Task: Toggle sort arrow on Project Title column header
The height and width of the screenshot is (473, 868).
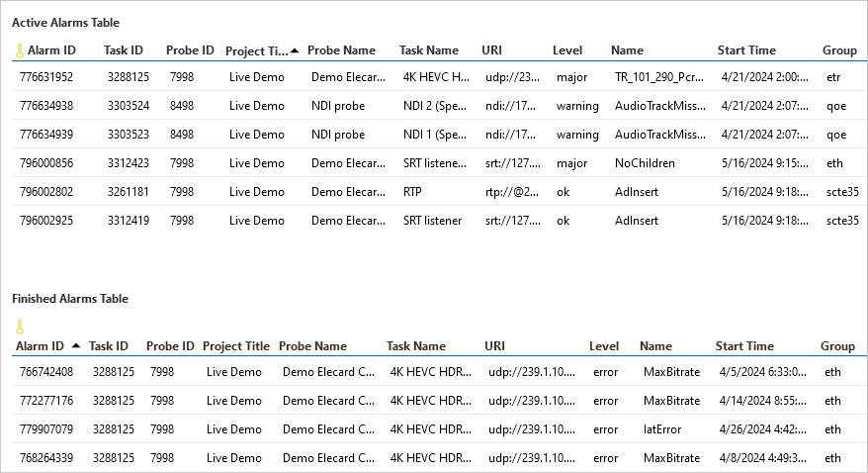Action: [295, 50]
